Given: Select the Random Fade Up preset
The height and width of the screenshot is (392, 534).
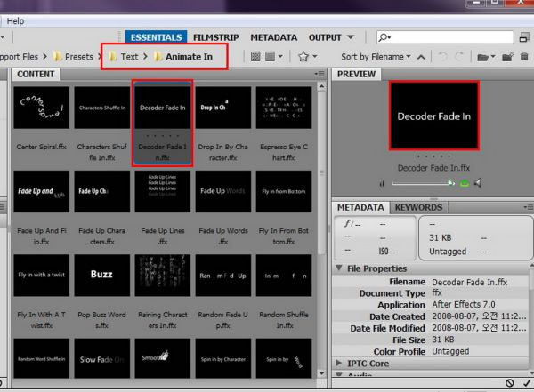Looking at the screenshot, I should click(x=223, y=276).
